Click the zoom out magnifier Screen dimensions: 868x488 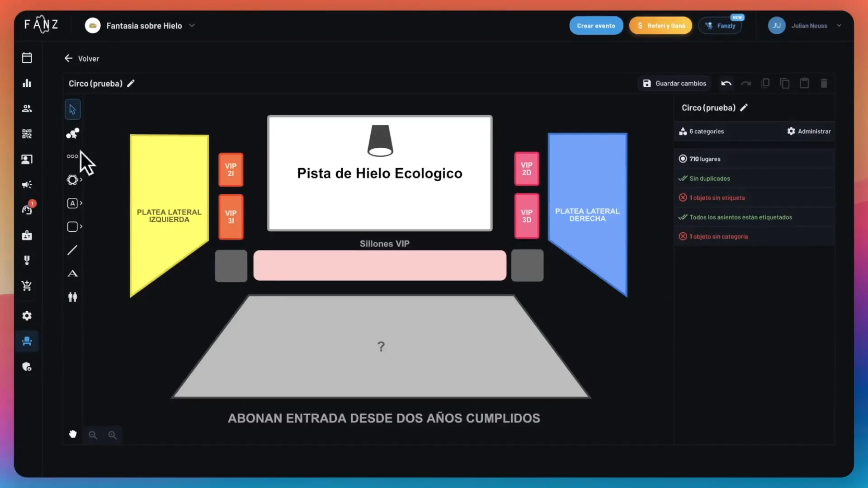click(x=93, y=435)
